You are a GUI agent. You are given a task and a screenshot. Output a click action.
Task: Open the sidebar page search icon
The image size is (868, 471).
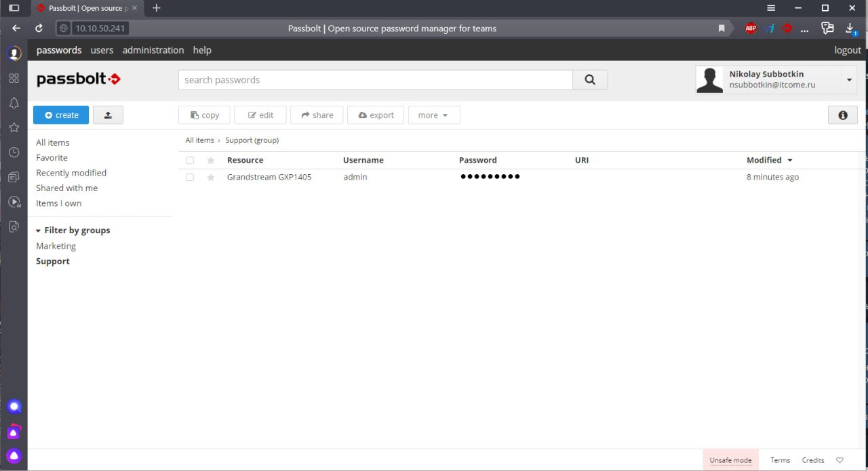point(14,226)
